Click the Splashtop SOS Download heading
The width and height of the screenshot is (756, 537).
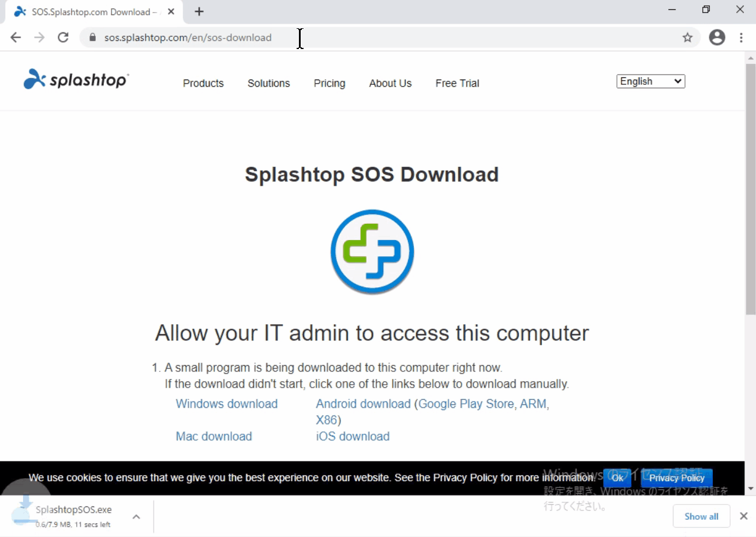(x=372, y=175)
